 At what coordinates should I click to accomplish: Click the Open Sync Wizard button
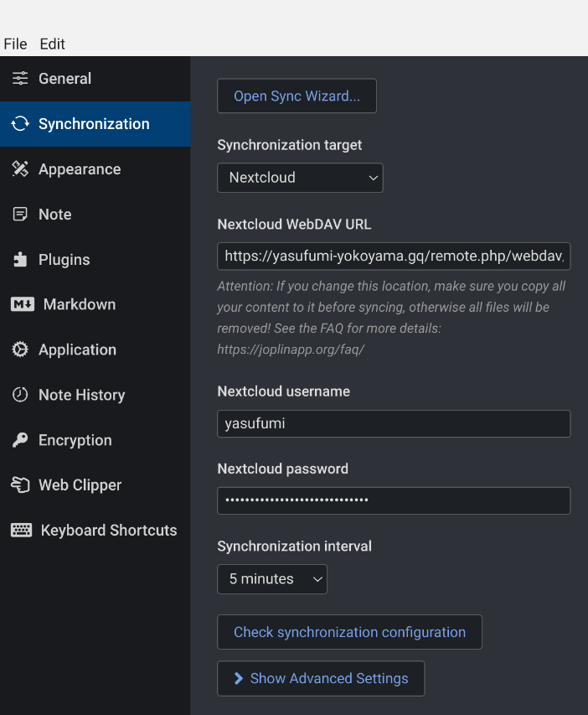coord(297,96)
